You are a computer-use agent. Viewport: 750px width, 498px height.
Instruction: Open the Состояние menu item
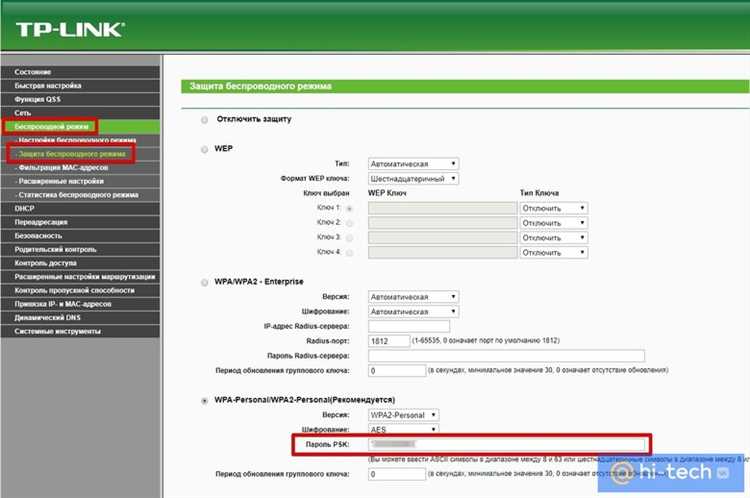[80, 72]
